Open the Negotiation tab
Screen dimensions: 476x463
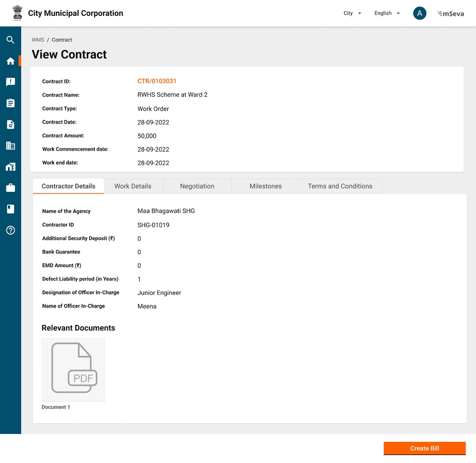197,186
